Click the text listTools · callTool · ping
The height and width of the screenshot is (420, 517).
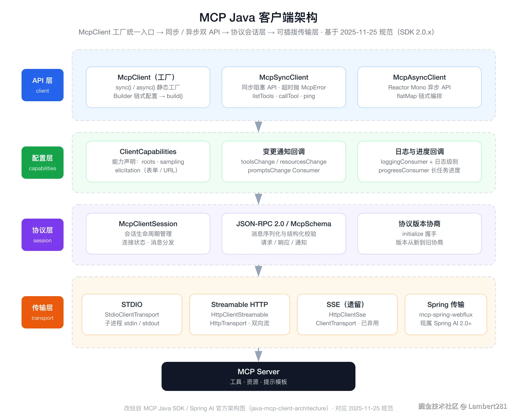point(284,96)
